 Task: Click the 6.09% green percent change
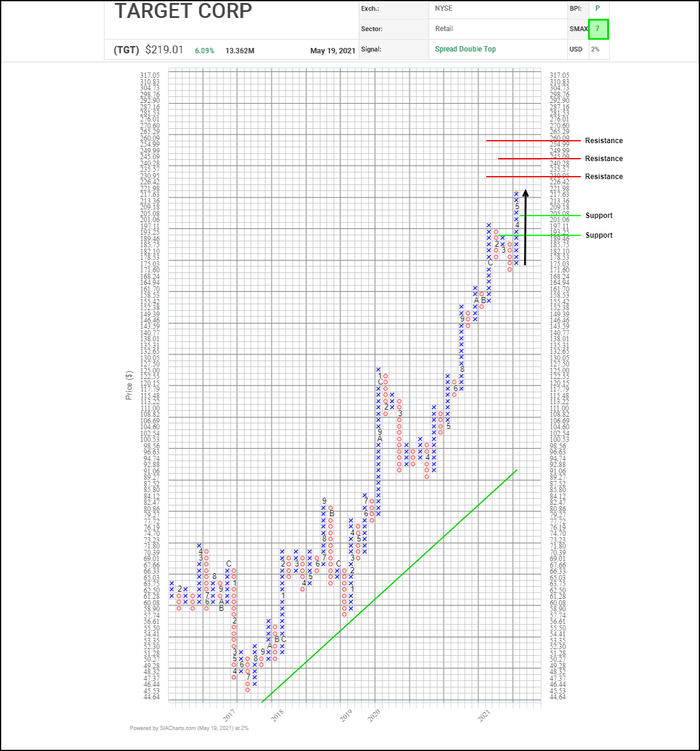[204, 51]
